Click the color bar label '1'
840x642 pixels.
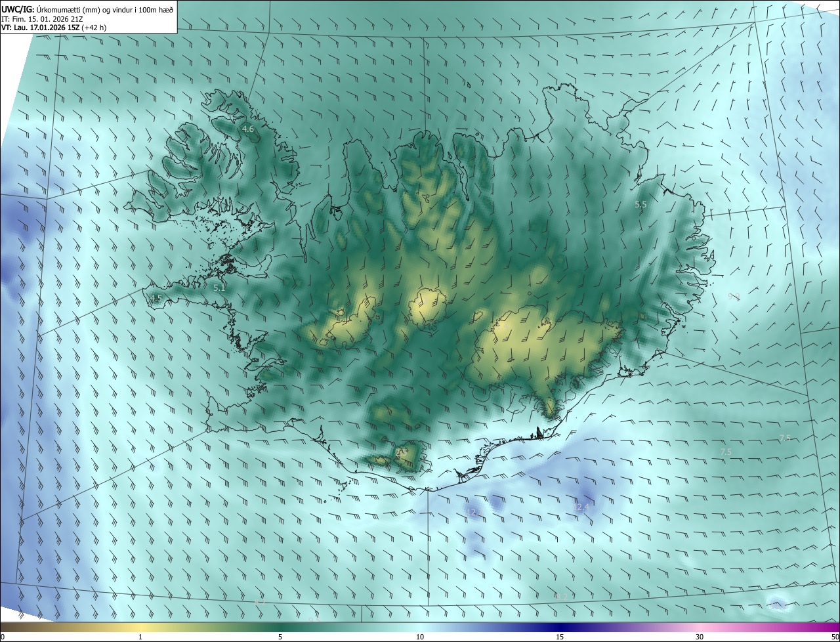click(x=140, y=637)
